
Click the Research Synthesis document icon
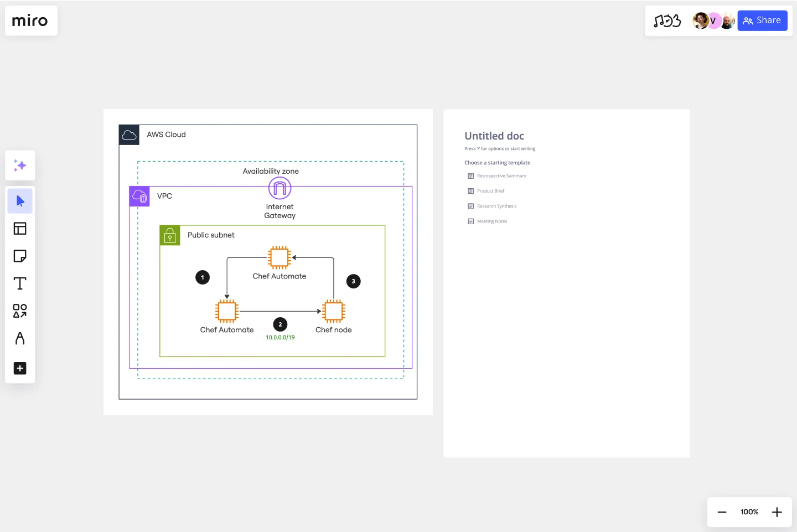pyautogui.click(x=471, y=206)
